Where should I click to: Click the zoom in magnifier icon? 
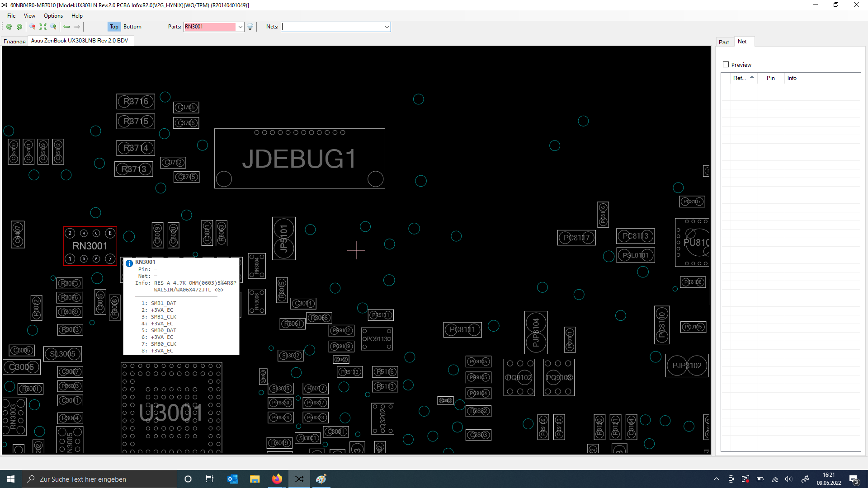(53, 27)
